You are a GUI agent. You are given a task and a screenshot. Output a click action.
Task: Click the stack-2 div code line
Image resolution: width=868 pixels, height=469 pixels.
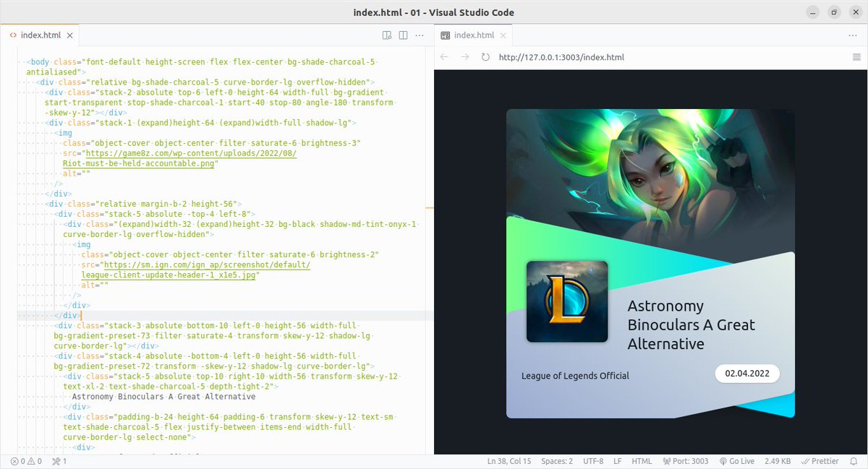tap(219, 103)
